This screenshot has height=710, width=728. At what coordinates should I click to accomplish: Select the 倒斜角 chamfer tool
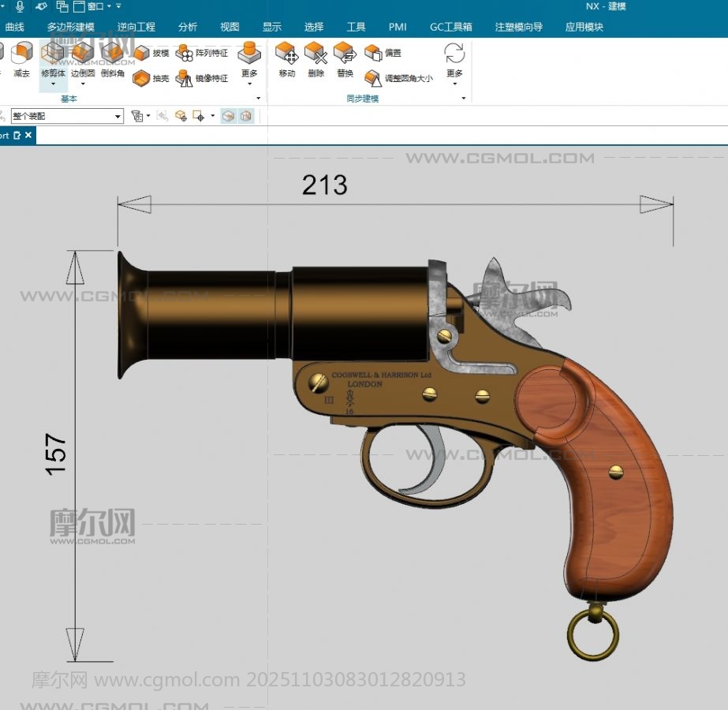(x=113, y=59)
